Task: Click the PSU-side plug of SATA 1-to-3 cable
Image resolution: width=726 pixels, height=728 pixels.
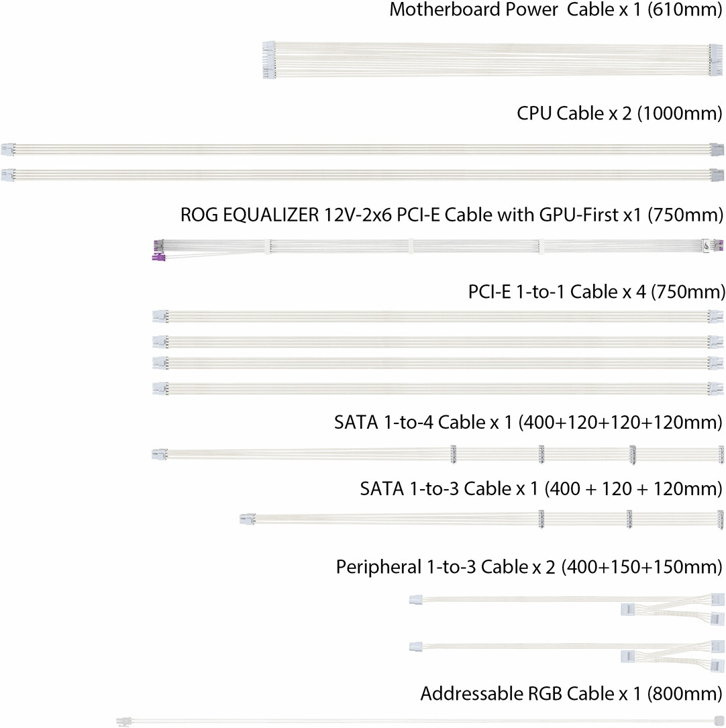Action: pyautogui.click(x=248, y=519)
